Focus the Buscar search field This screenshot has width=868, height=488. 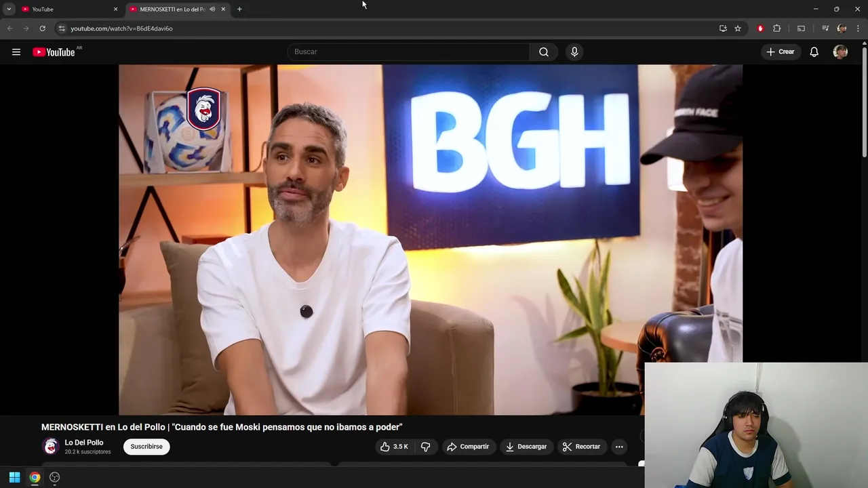pyautogui.click(x=409, y=52)
